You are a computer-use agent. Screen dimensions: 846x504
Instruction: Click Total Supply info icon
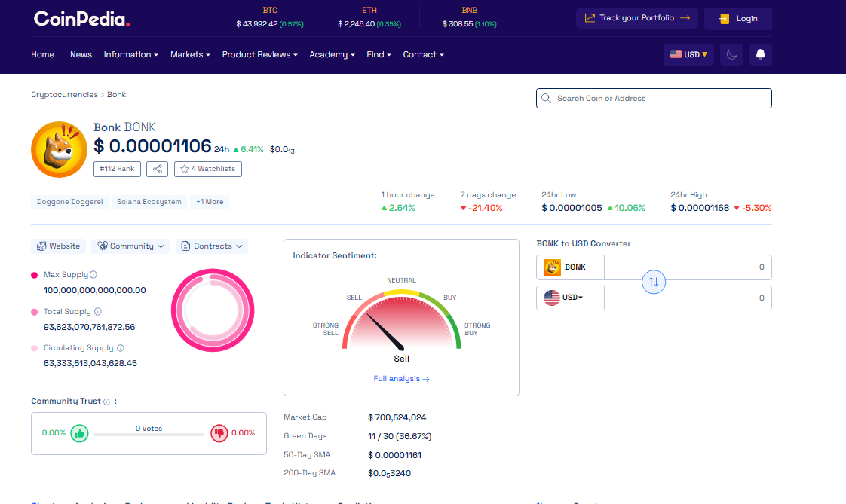point(98,312)
